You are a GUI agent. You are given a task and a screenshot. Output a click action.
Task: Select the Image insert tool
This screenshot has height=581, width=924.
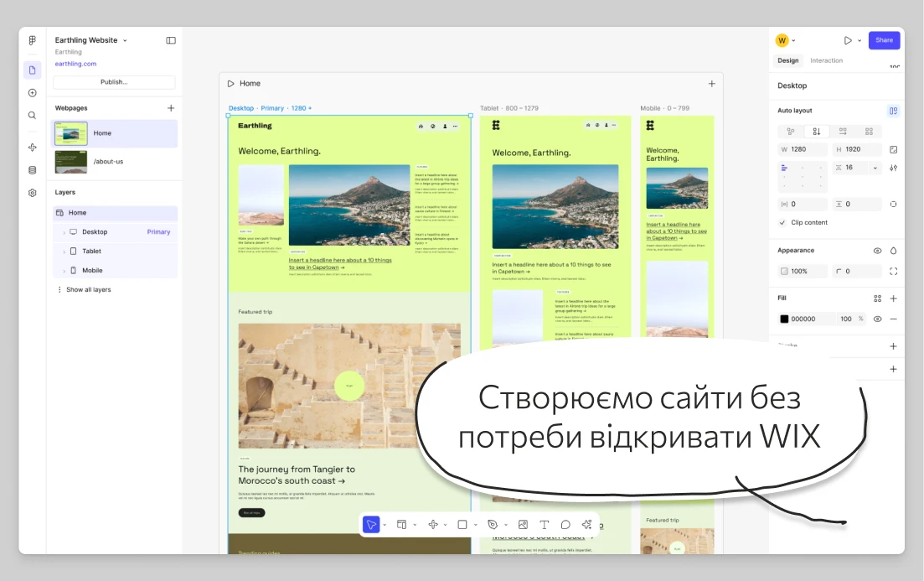pos(523,524)
